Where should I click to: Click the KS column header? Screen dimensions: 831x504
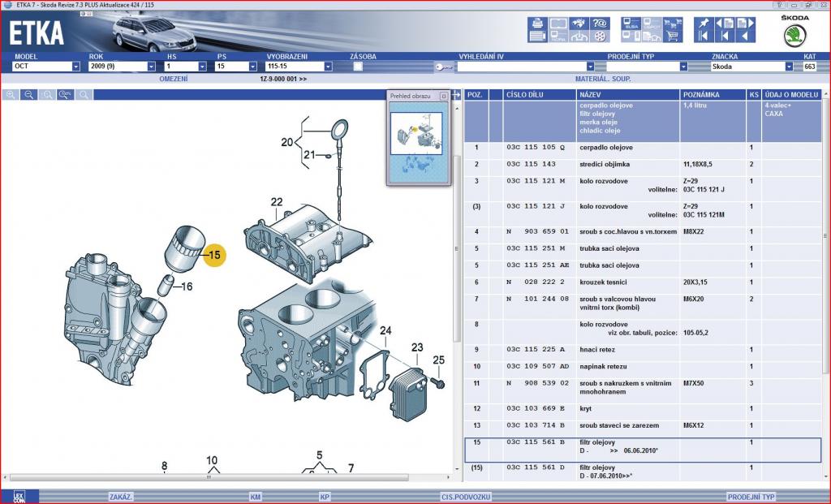[754, 95]
